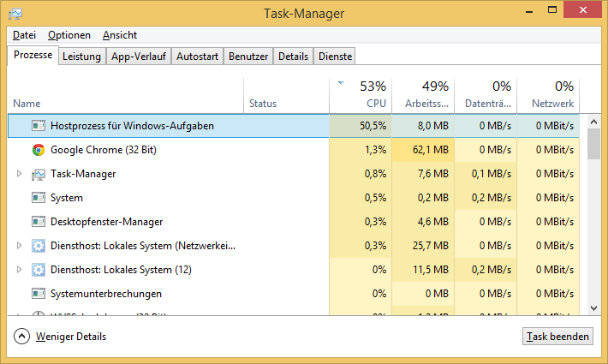Viewport: 608px width, 364px height.
Task: Click the vertical scrollbar thumb
Action: [593, 144]
